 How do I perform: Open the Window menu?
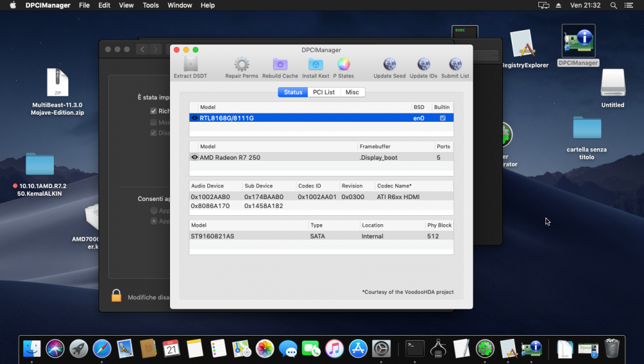click(180, 5)
